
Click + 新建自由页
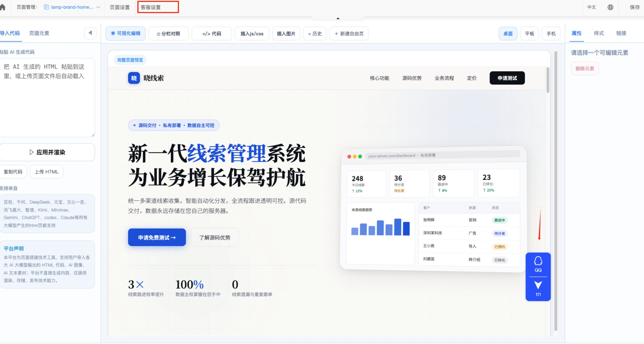(x=349, y=34)
